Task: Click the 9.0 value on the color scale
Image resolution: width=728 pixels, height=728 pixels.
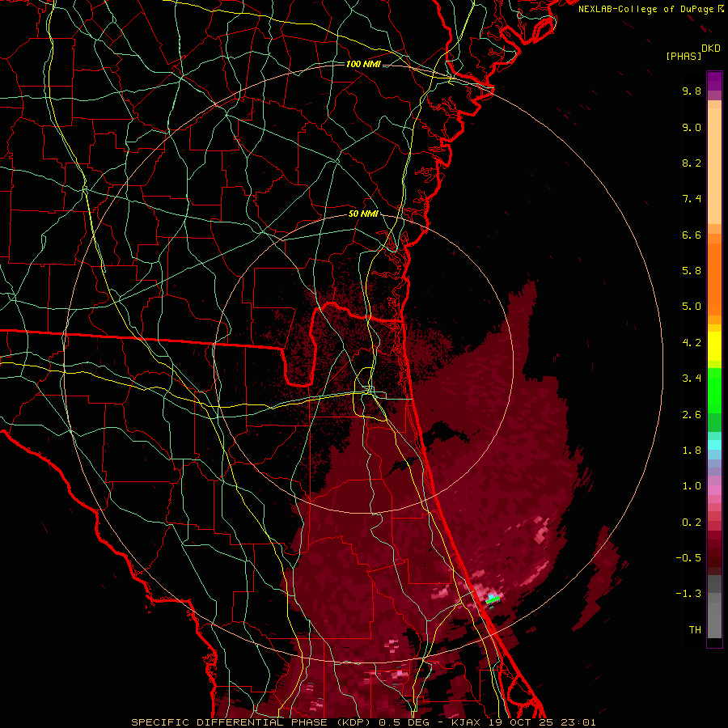Action: coord(692,127)
